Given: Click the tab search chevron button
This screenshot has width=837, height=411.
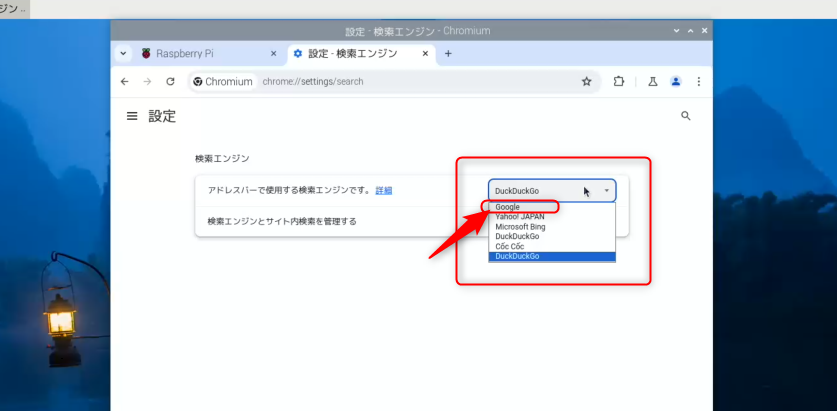Looking at the screenshot, I should click(123, 53).
